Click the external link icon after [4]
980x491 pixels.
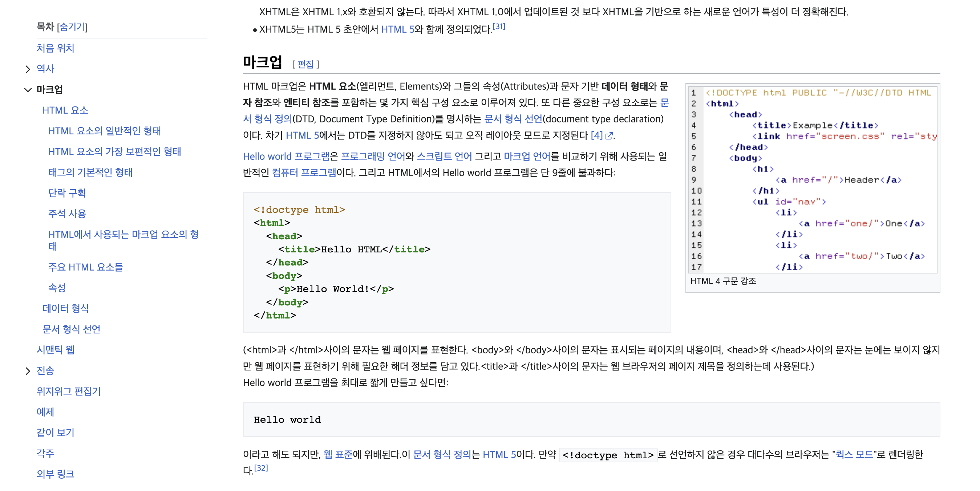[609, 136]
